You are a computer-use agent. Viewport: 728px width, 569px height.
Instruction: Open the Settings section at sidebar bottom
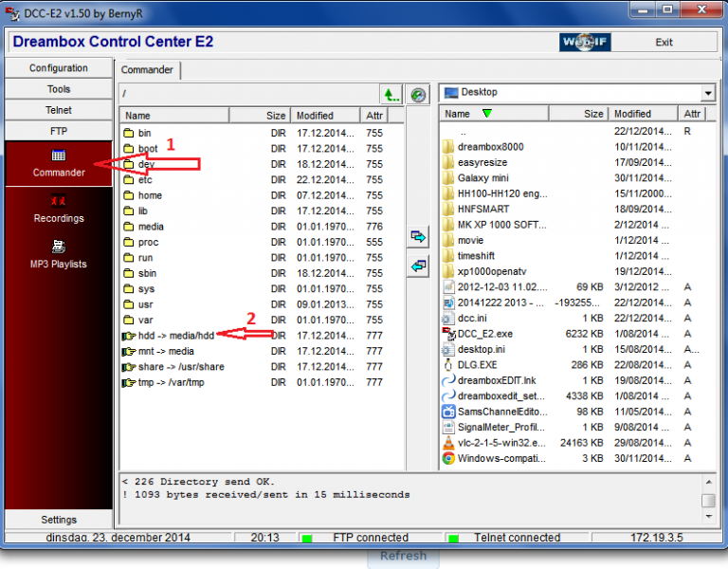pyautogui.click(x=59, y=520)
